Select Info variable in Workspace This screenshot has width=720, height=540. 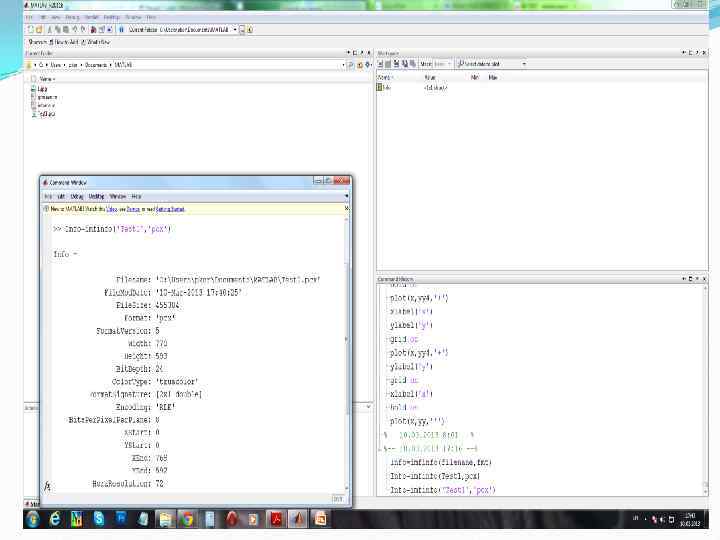pos(384,87)
